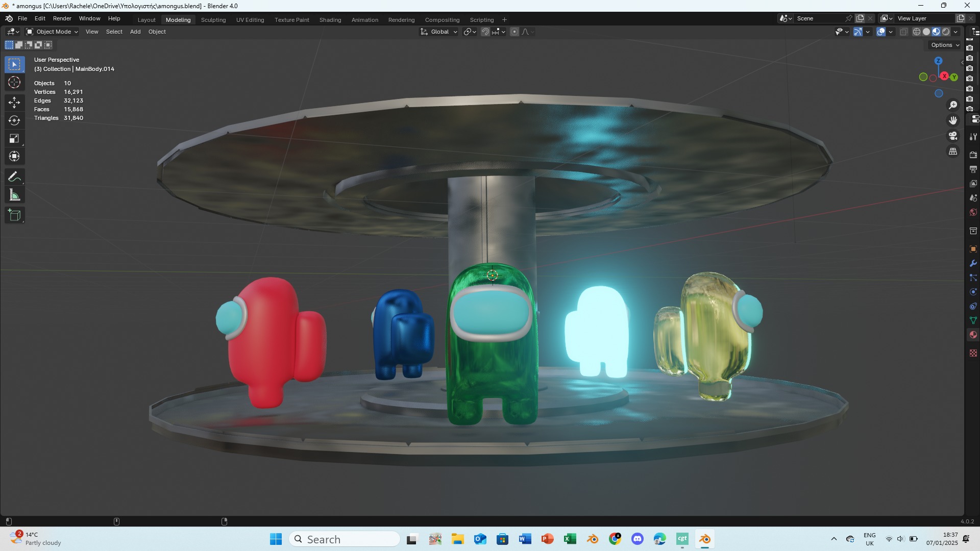
Task: Open the World properties tab (red globe)
Action: [x=973, y=212]
